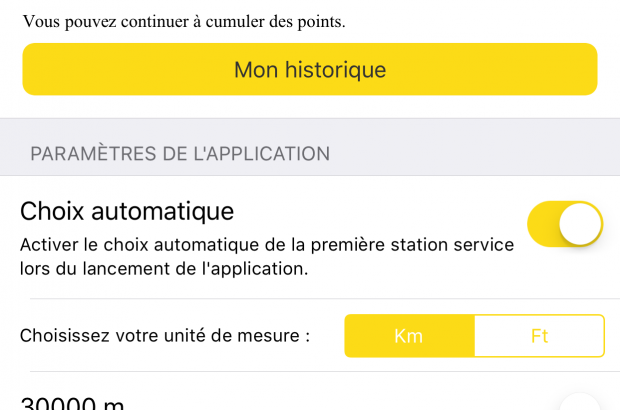The width and height of the screenshot is (620, 410).
Task: Disable the Choix automatique switch
Action: 564,224
